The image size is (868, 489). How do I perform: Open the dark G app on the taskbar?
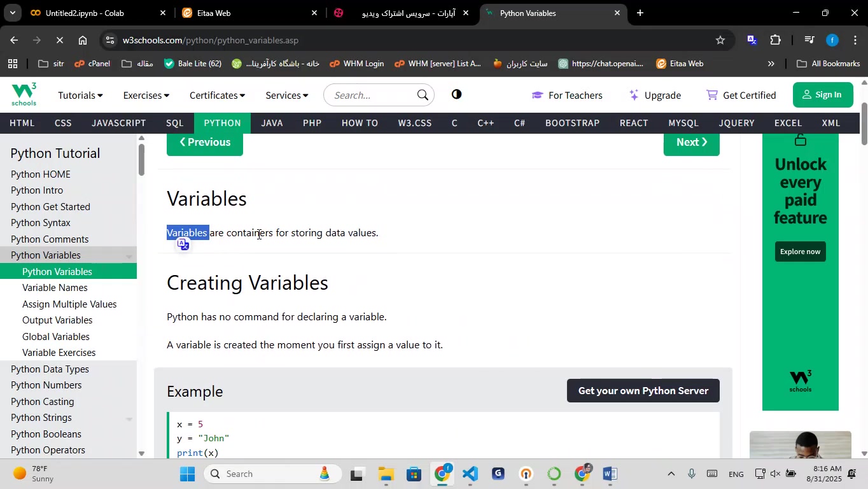click(x=498, y=474)
